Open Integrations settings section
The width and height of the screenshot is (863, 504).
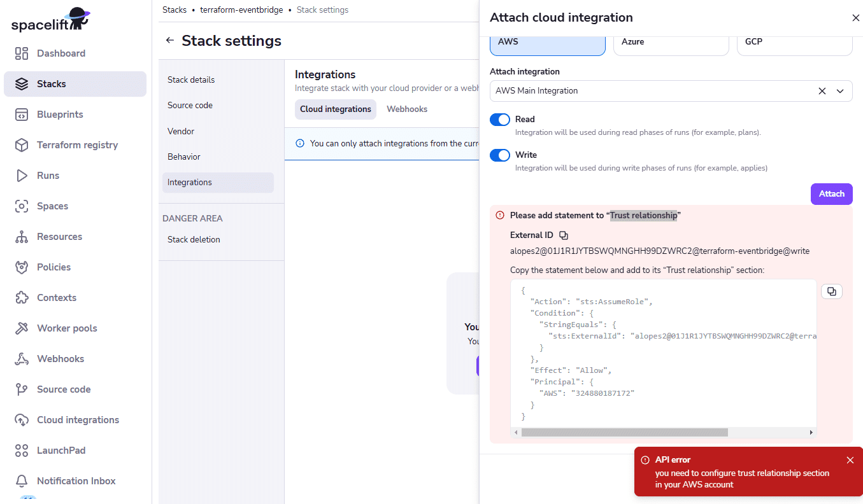pos(218,183)
